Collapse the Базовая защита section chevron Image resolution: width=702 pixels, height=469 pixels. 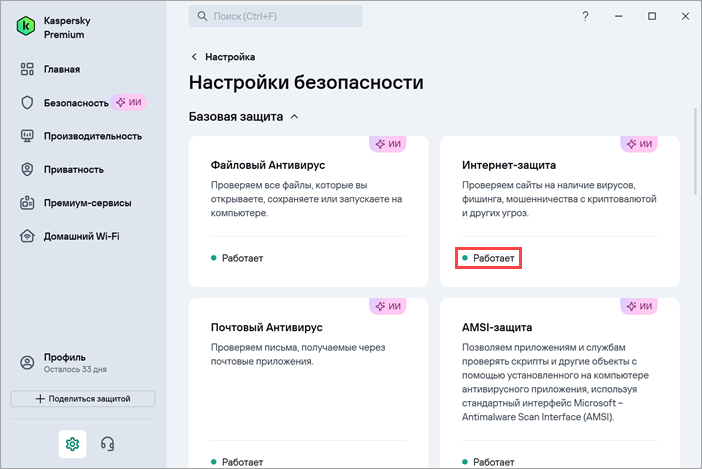[x=294, y=117]
